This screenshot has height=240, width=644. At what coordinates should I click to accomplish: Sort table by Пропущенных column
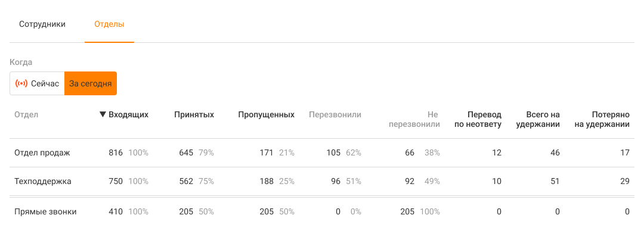[266, 114]
